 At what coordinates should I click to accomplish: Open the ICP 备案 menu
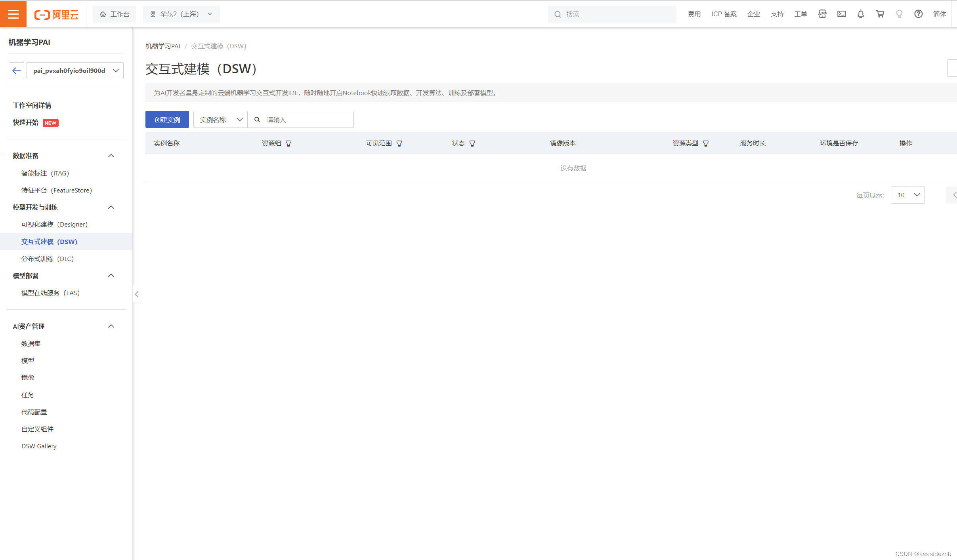724,14
